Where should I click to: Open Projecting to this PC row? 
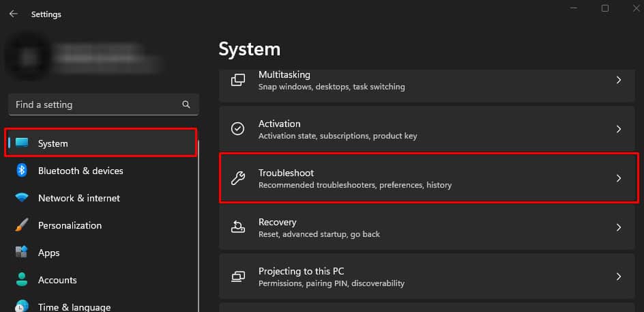(x=427, y=276)
